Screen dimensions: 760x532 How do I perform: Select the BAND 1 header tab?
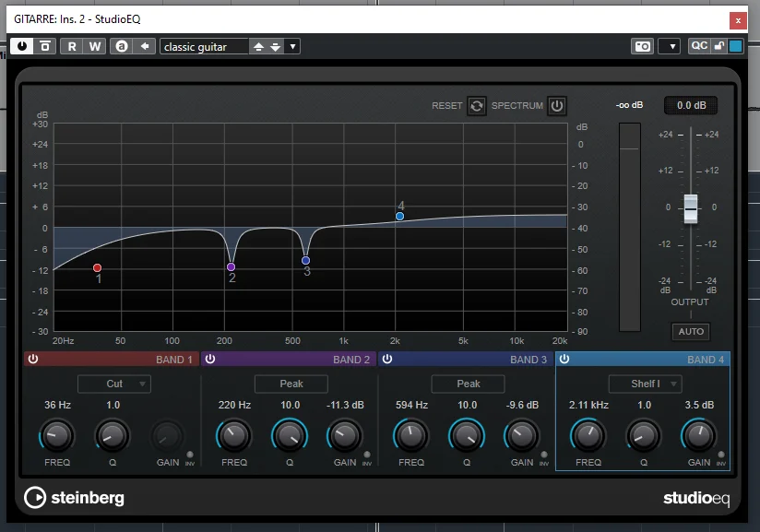(x=112, y=359)
